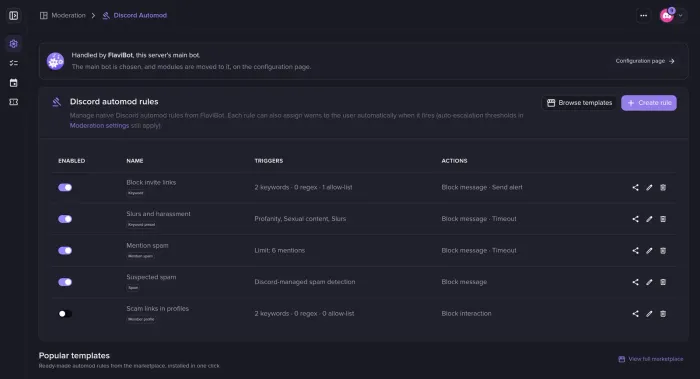Click the FlaviBot avatar icon
Screen dimensions: 700x379
coord(55,61)
